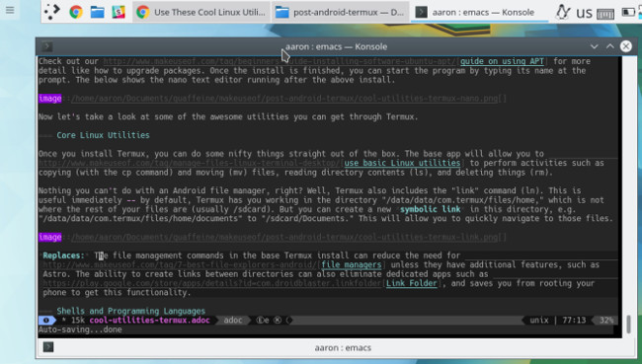The width and height of the screenshot is (642, 364).
Task: Click the 'Auto-saving...done' echo area message
Action: (80, 329)
